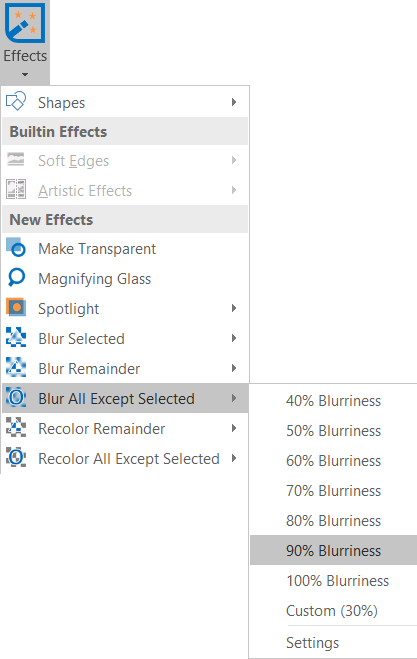Click the Magnifying Glass icon
Viewport: 417px width, 659px height.
(x=16, y=277)
